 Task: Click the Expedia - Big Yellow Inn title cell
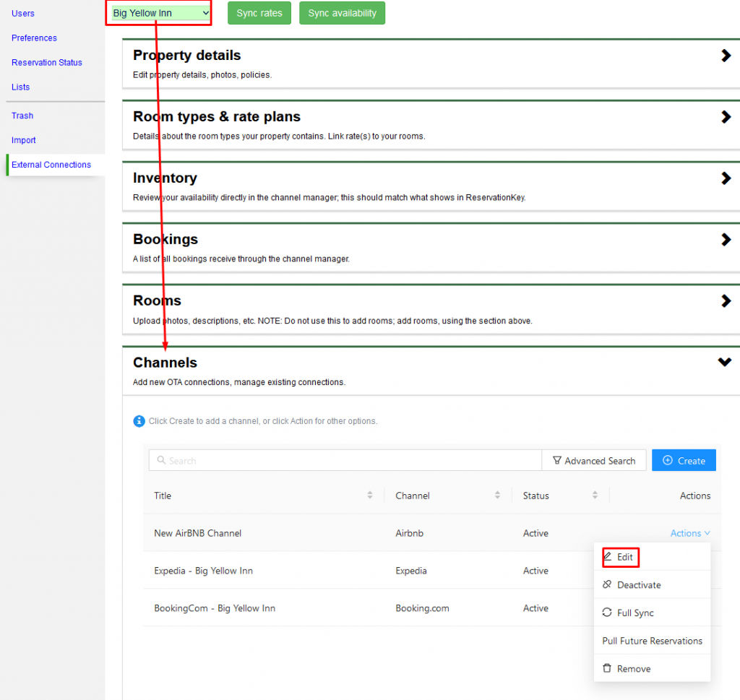(x=203, y=571)
